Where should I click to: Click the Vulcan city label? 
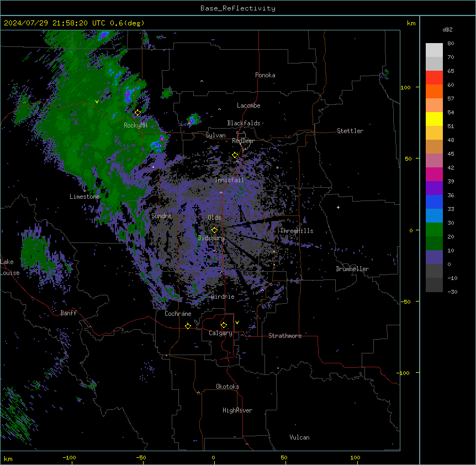(300, 437)
